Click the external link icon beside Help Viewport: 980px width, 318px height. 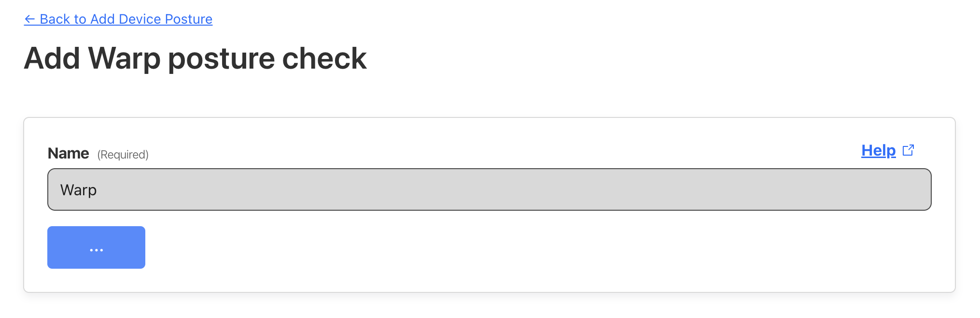pos(908,150)
